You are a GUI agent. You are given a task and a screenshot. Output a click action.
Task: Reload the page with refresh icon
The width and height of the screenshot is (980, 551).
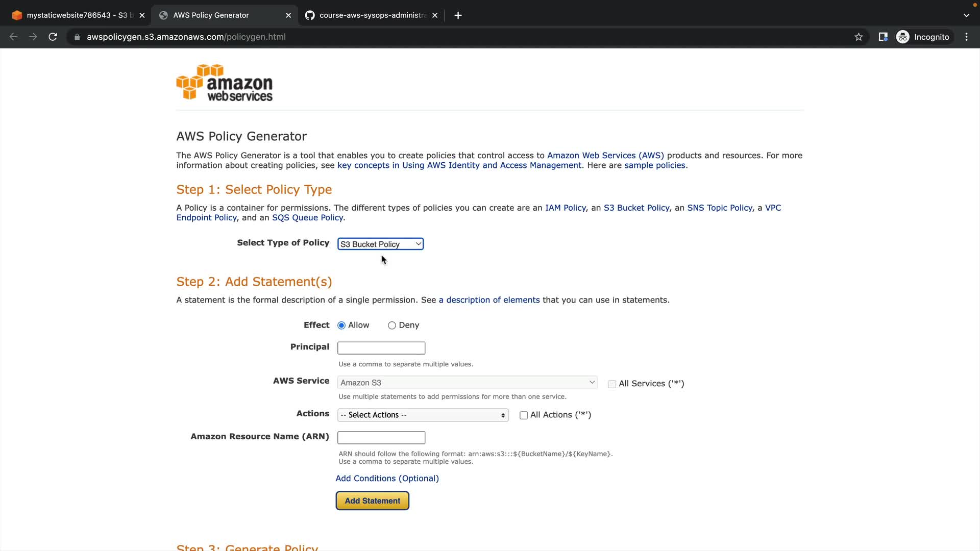53,37
